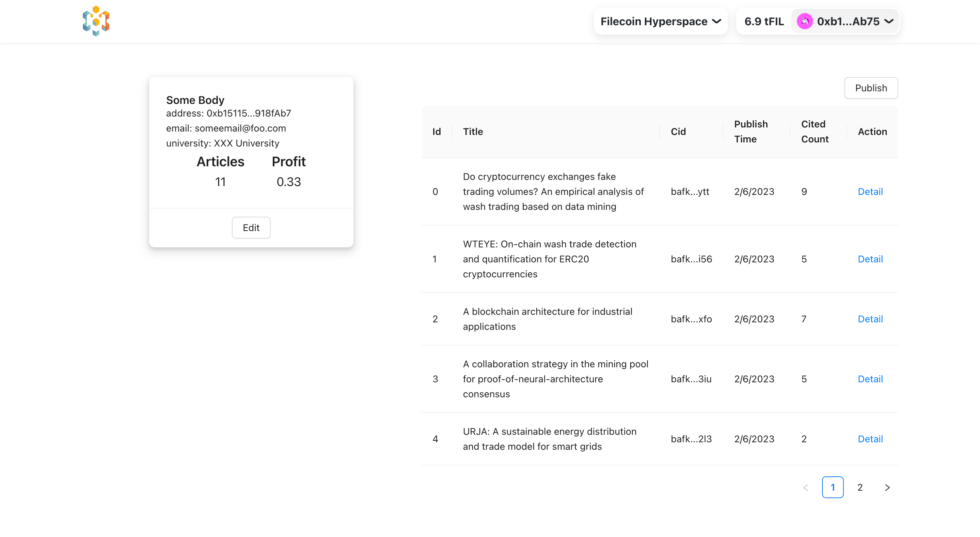
Task: Click cid bafk...ytt
Action: pos(690,191)
